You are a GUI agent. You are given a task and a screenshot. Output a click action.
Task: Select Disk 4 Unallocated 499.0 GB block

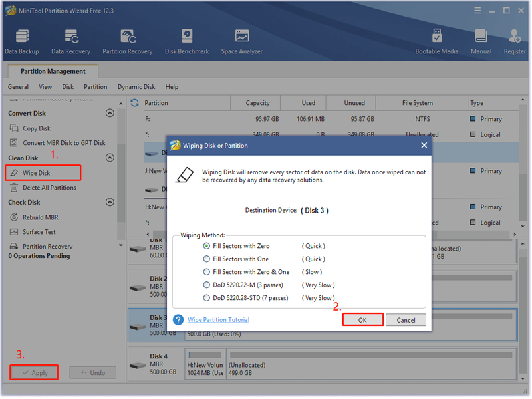click(371, 364)
